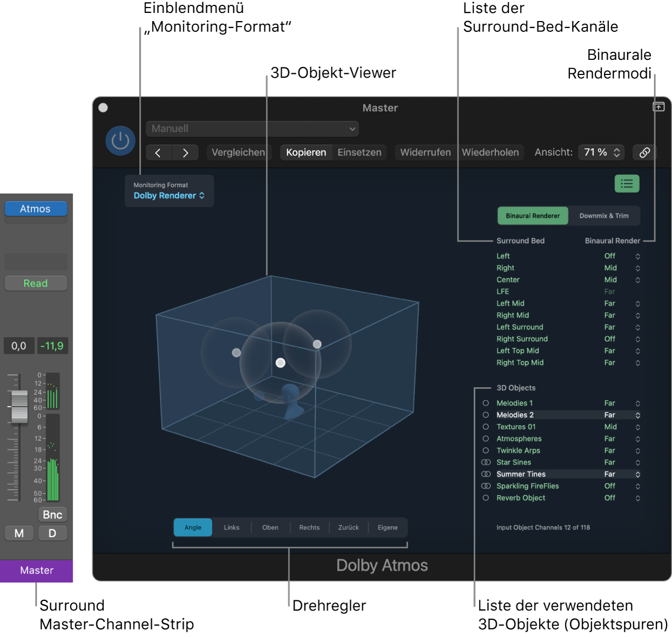
Task: Click the window expand icon top right
Action: (x=659, y=107)
